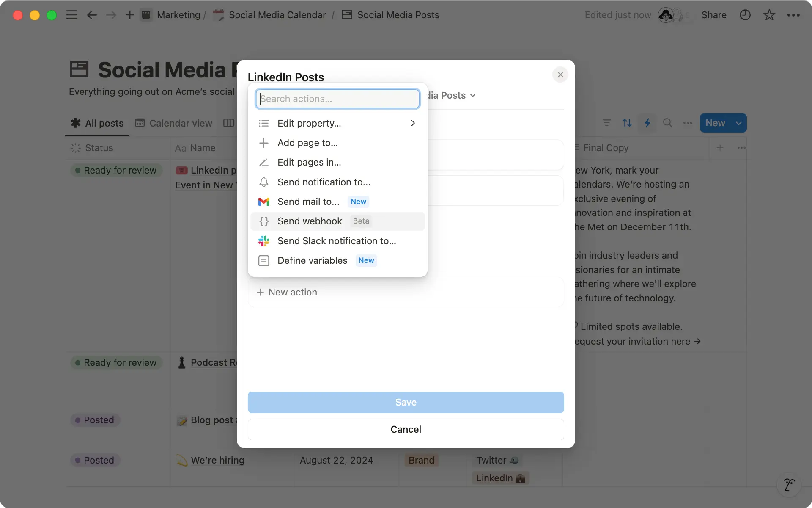Click the sort icon above the table

coord(627,123)
